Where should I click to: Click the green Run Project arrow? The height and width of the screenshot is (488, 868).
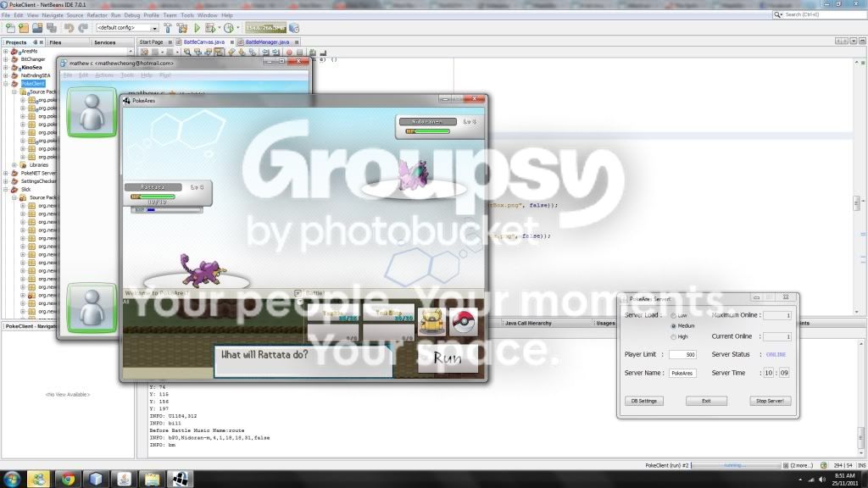click(197, 28)
